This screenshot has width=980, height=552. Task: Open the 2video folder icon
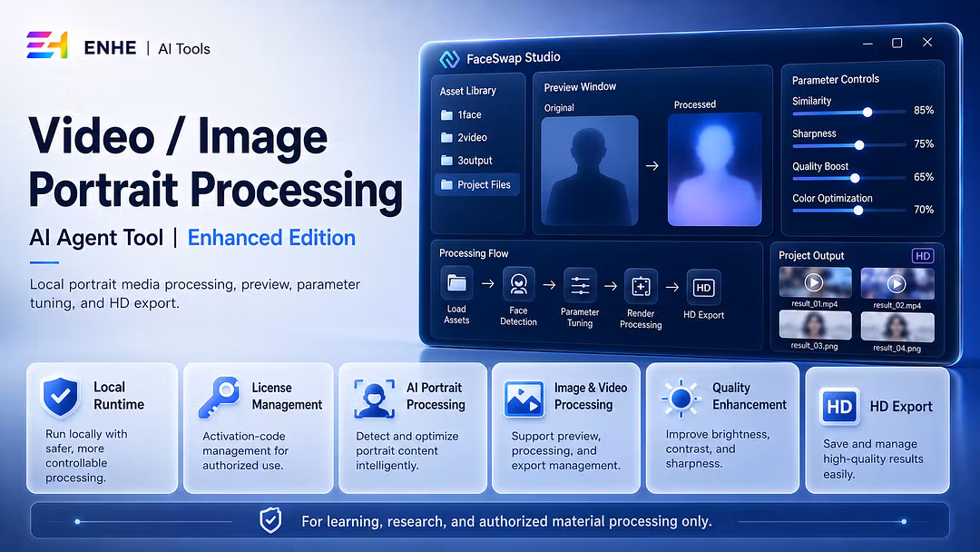(x=446, y=137)
